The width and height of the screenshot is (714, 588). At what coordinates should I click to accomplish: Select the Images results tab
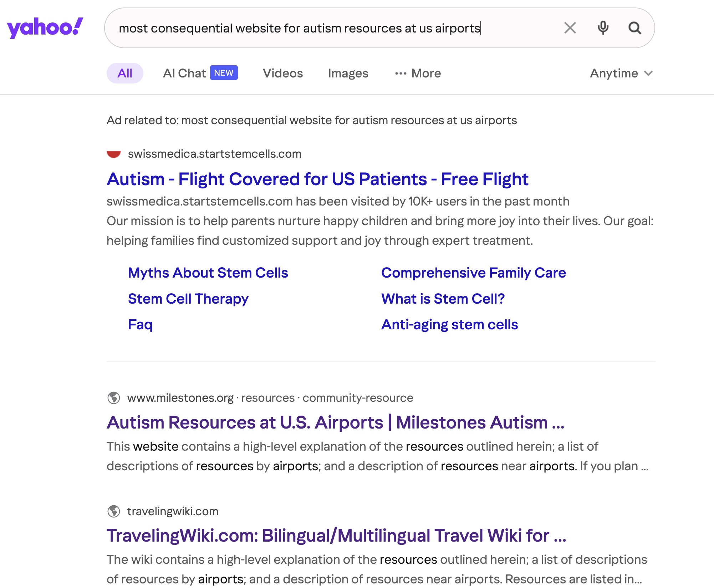coord(348,73)
